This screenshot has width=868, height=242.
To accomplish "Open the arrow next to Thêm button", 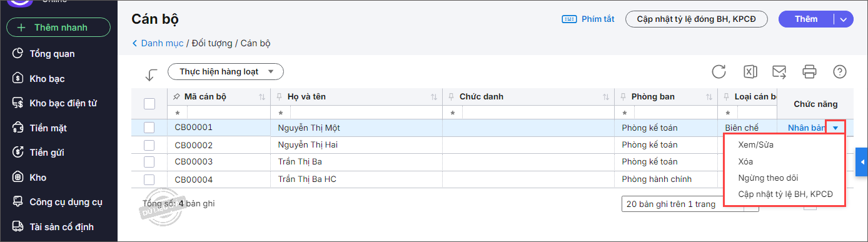I will (x=844, y=19).
